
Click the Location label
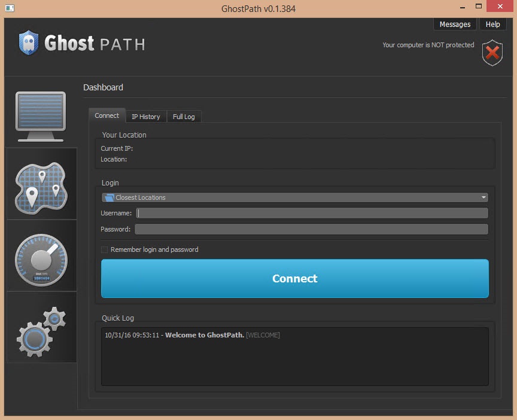[114, 159]
